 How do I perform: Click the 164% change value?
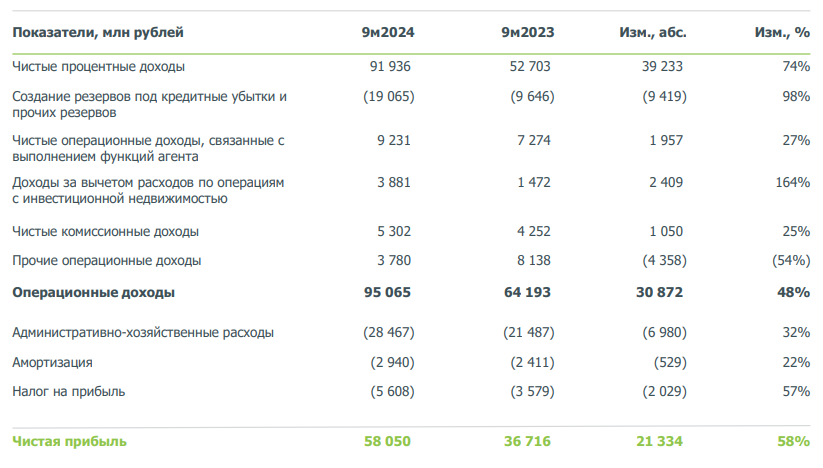(791, 182)
